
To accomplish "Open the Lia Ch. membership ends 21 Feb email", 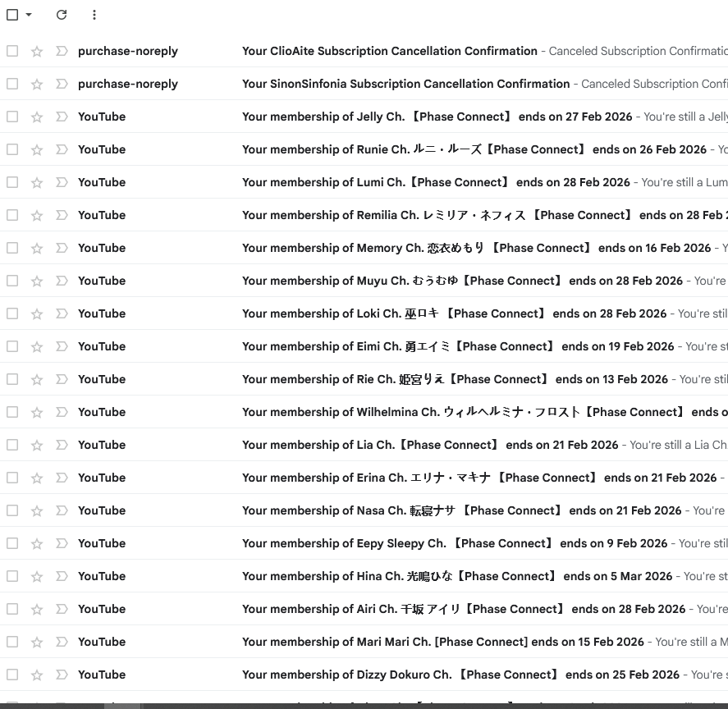I will click(430, 445).
